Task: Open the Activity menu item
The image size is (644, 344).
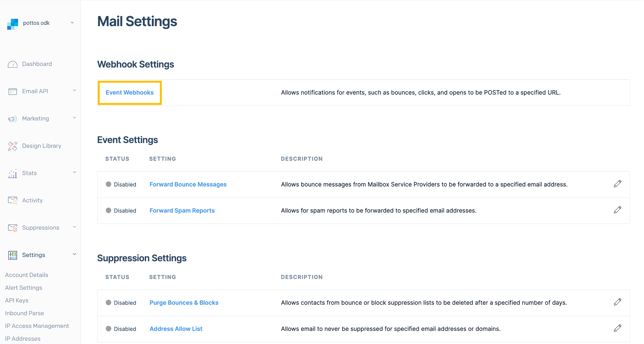Action: (32, 200)
